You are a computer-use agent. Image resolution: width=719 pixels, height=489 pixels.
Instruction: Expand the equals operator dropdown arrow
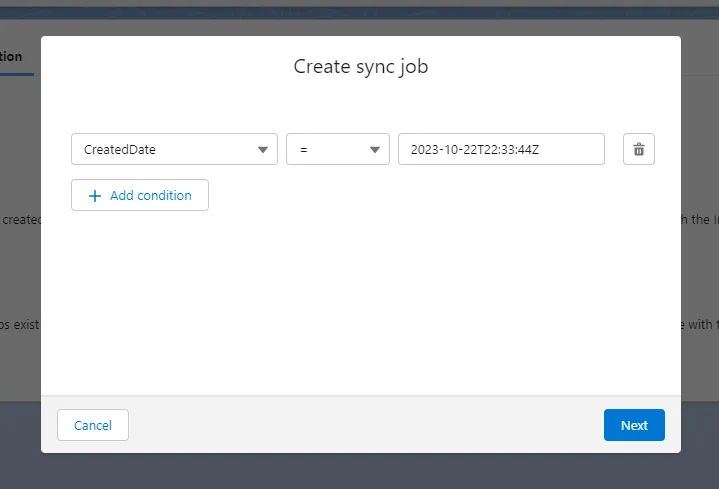click(375, 150)
